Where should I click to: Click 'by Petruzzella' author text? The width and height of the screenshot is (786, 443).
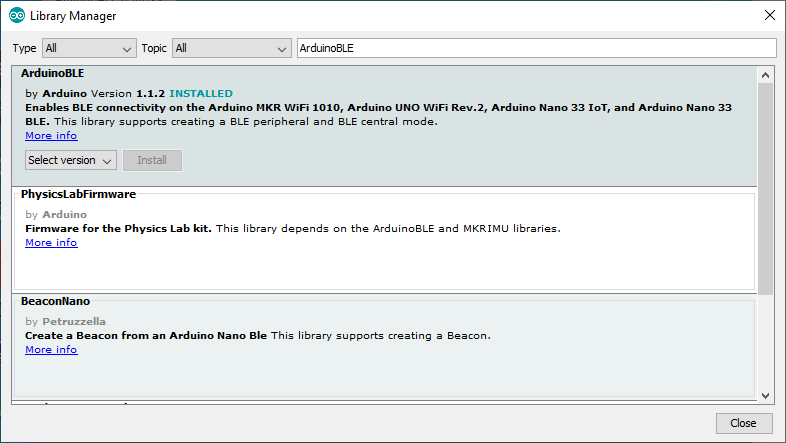[x=65, y=322]
